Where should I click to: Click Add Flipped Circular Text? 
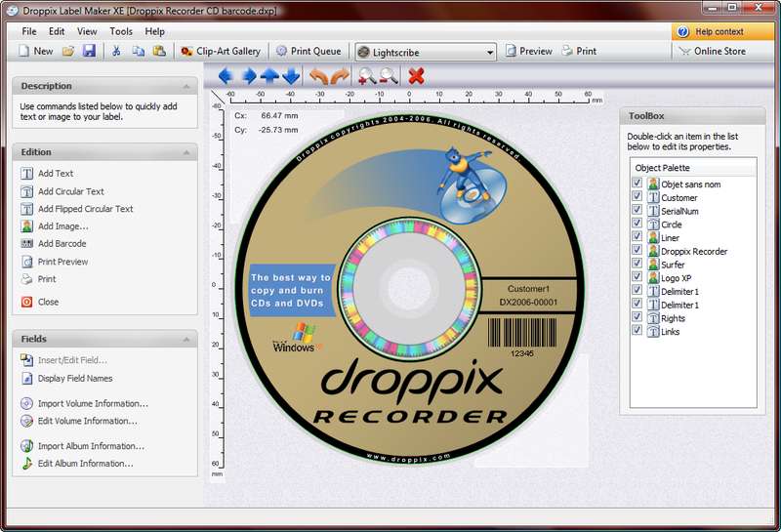tap(77, 209)
